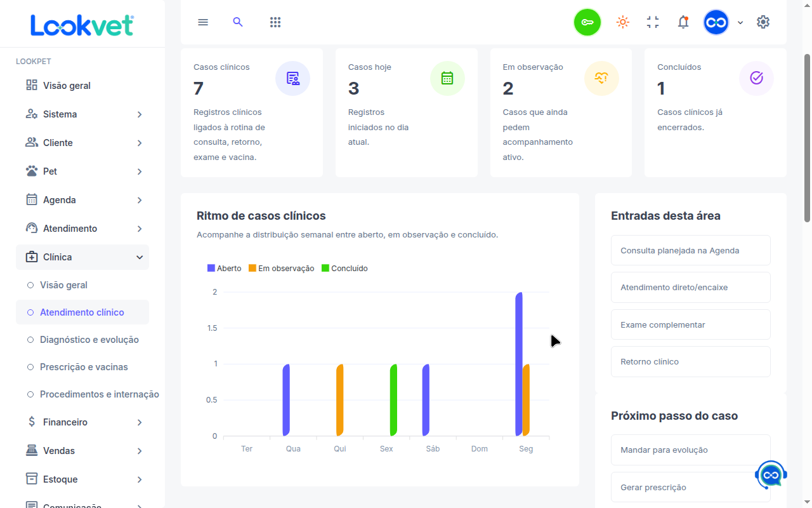Image resolution: width=812 pixels, height=508 pixels.
Task: Open the hamburger menu icon
Action: coord(203,22)
